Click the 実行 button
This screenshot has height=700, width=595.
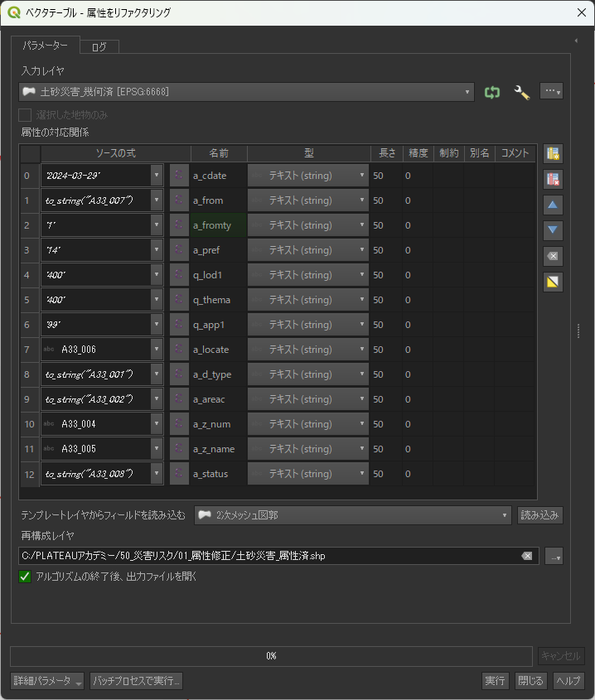(495, 681)
